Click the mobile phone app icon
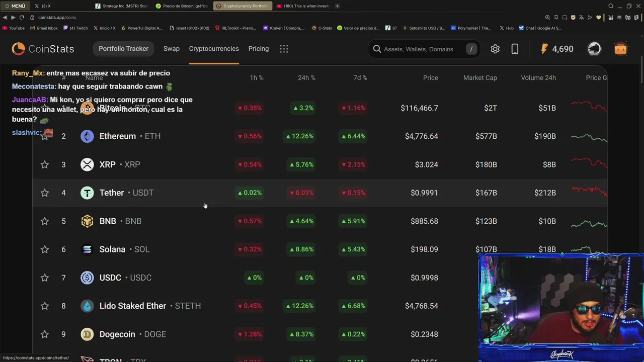644x362 pixels. (x=515, y=49)
